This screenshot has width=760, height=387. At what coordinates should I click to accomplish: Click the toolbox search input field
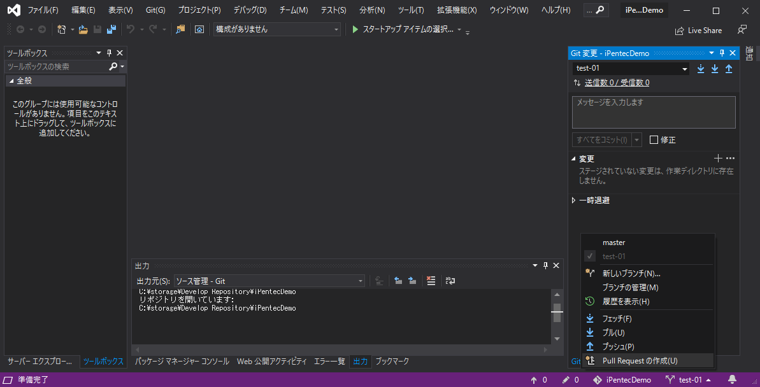click(57, 66)
